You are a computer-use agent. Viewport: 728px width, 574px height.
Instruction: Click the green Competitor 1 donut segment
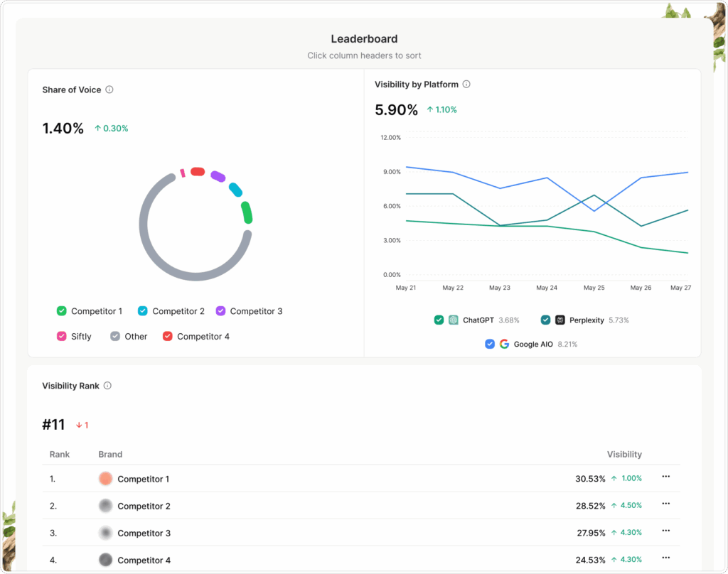tap(247, 212)
